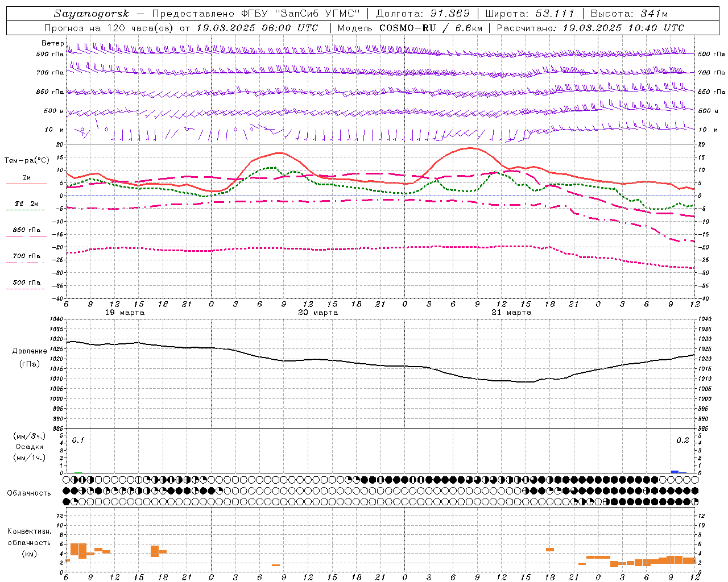This screenshot has height=582, width=728.
Task: Click the Долгота: 91.369 value
Action: click(x=423, y=14)
